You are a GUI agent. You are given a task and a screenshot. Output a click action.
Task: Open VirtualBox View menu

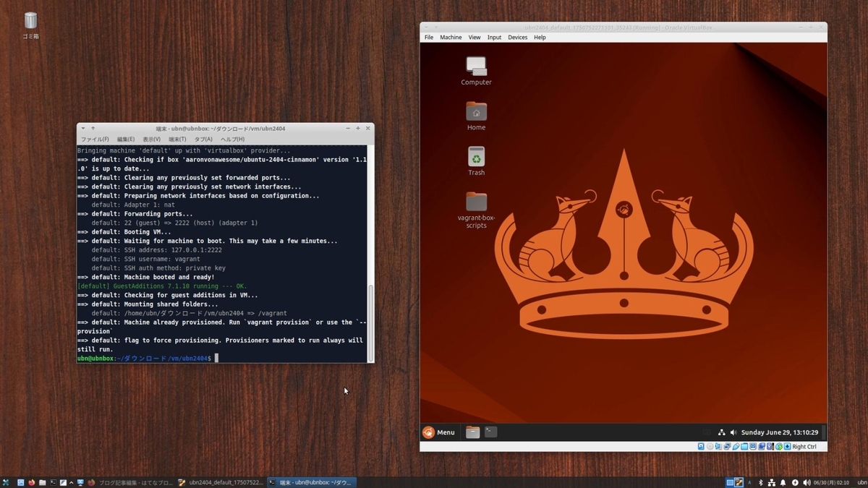(x=475, y=38)
